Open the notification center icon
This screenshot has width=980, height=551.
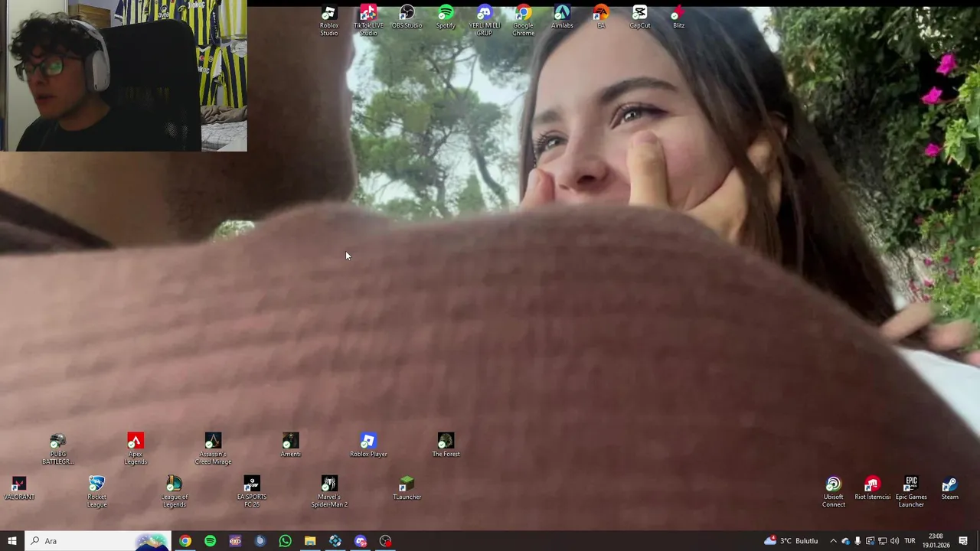pyautogui.click(x=963, y=541)
